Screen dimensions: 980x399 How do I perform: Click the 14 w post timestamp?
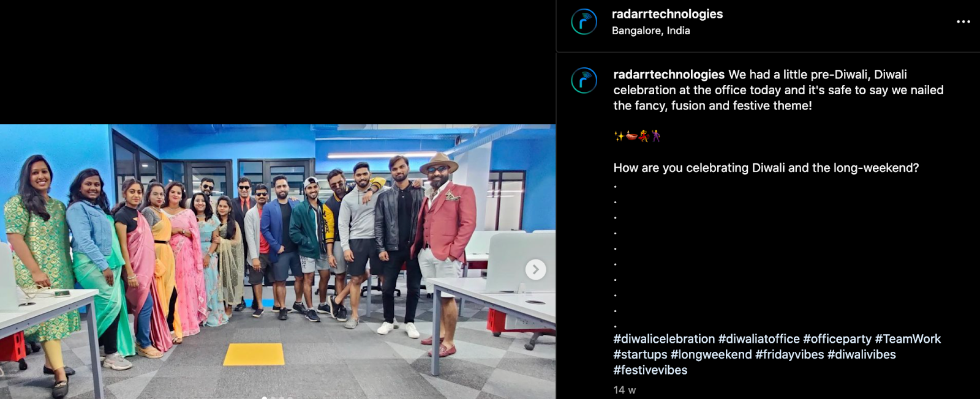(x=625, y=390)
